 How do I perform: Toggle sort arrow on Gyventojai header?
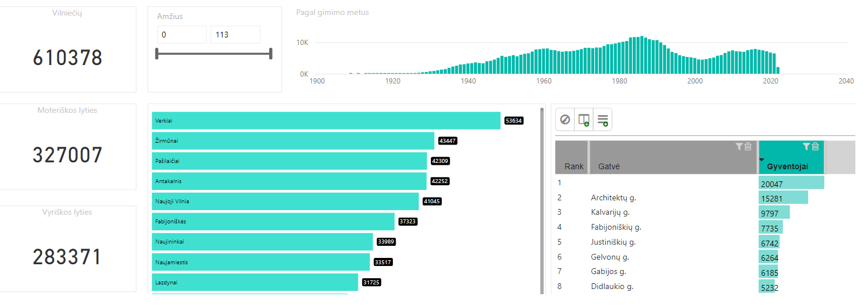(x=762, y=160)
